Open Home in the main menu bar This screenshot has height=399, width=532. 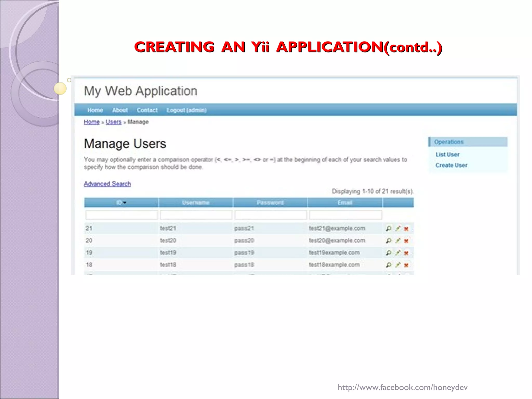tap(95, 110)
